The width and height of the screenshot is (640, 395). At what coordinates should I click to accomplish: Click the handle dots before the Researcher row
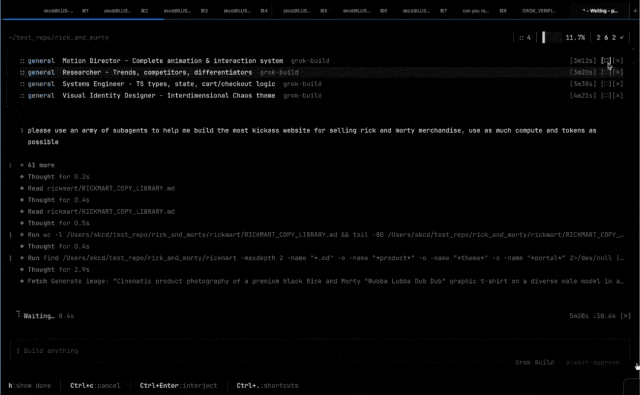[22, 72]
